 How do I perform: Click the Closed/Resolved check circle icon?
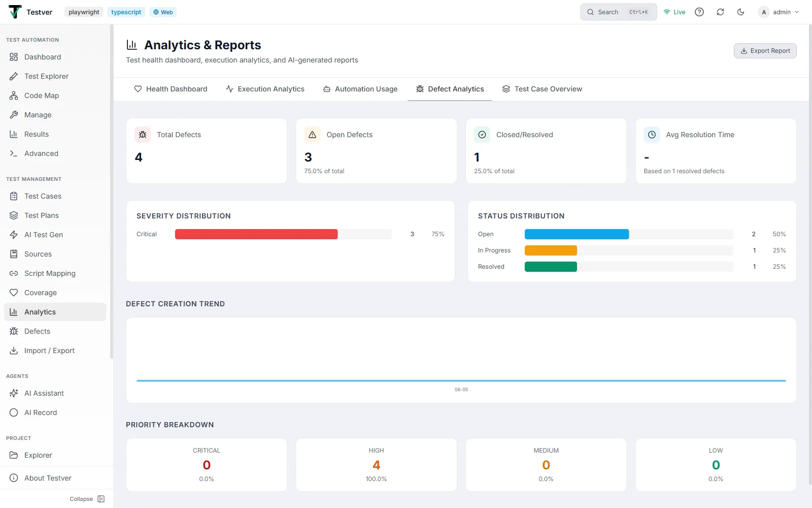tap(482, 135)
